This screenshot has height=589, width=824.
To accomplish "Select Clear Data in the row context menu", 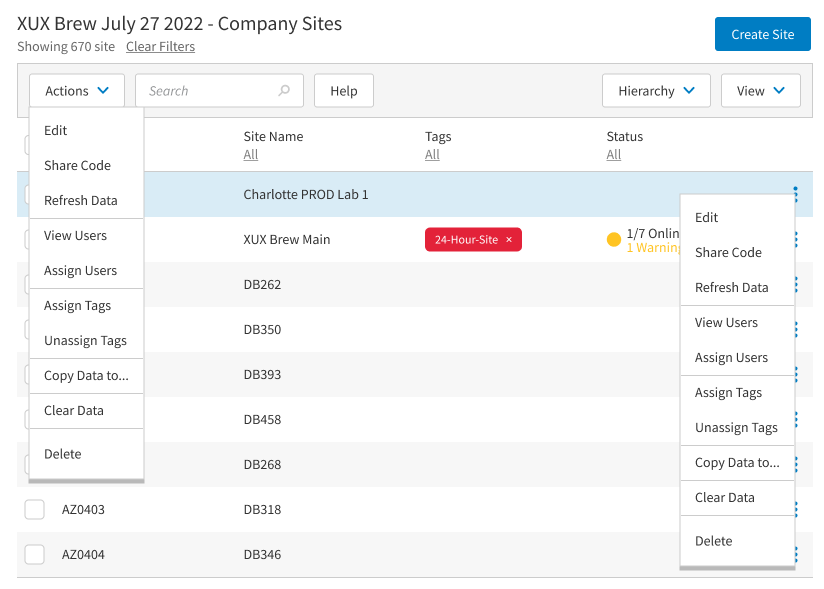I will (x=737, y=498).
